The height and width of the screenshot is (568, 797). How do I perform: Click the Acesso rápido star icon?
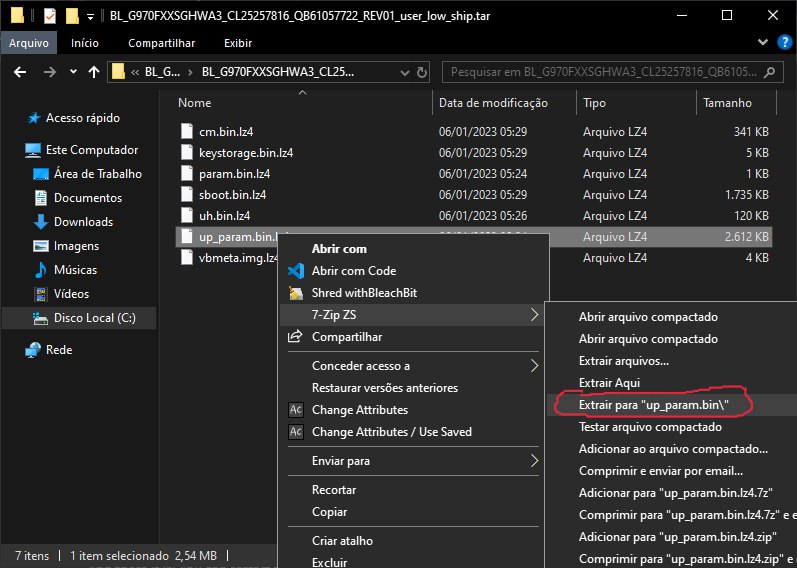pyautogui.click(x=33, y=118)
